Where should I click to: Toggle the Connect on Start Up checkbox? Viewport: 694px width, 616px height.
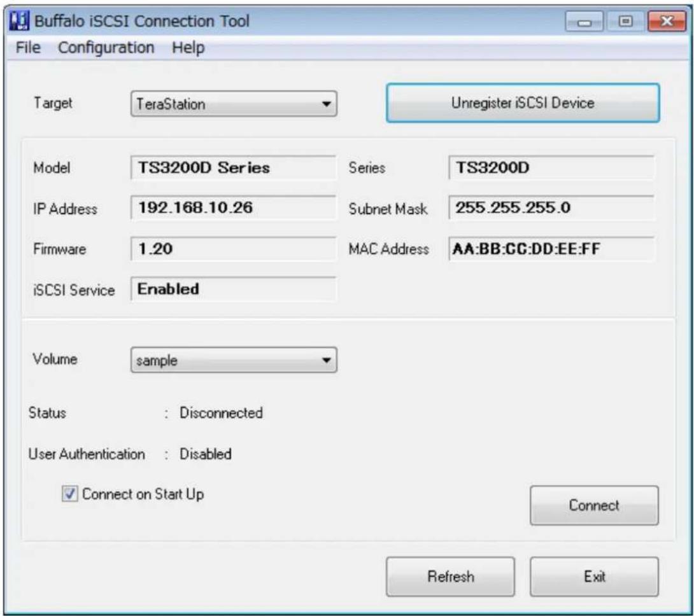coord(69,493)
